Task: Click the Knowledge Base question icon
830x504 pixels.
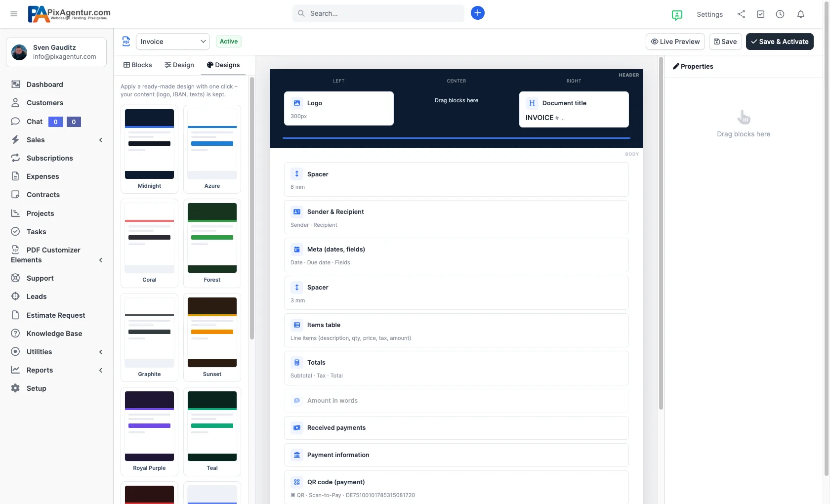Action: [16, 334]
